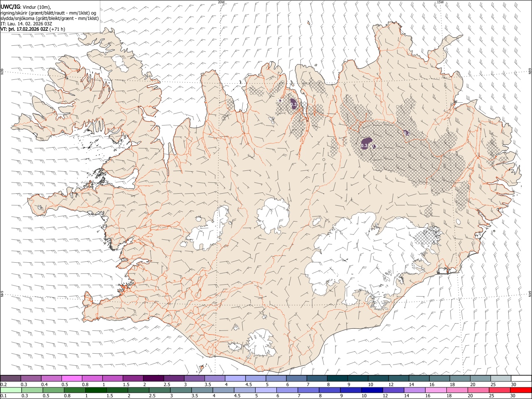Click the upper-row teal swatch labeled 8
The height and width of the screenshot is (399, 532).
(337, 378)
